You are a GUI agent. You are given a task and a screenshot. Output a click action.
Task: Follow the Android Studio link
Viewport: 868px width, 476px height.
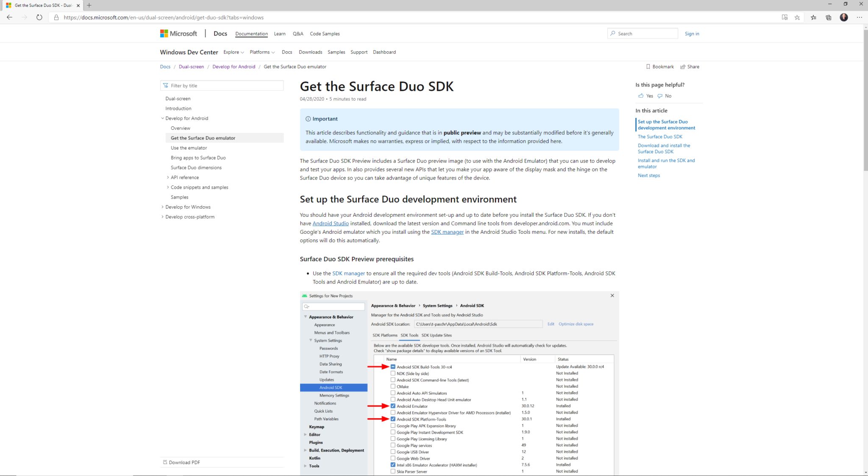[331, 223]
